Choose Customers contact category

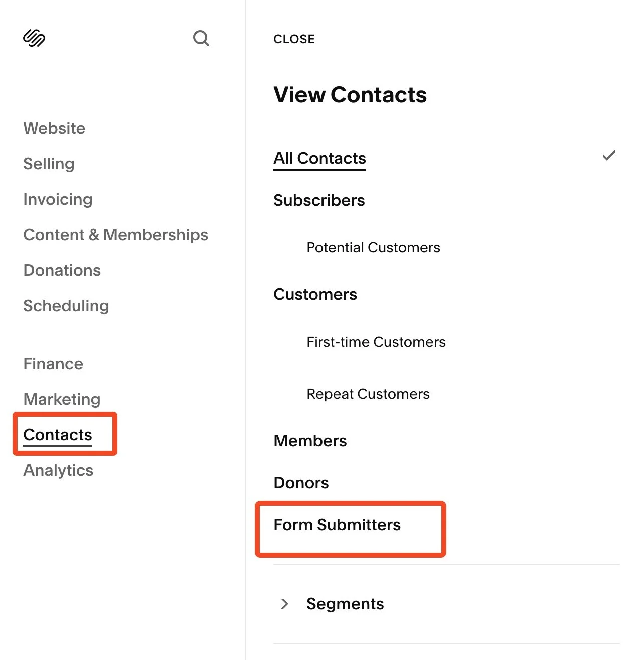pos(315,294)
